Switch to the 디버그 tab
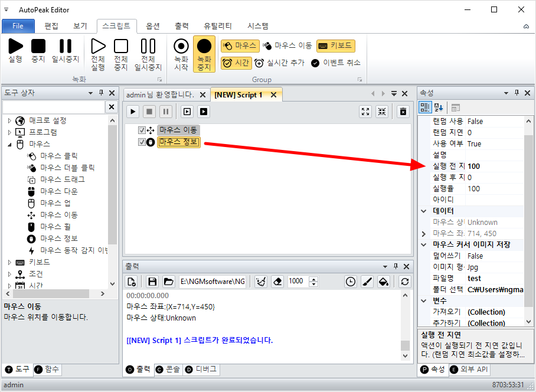Viewport: 536px width, 392px height. pos(201,369)
